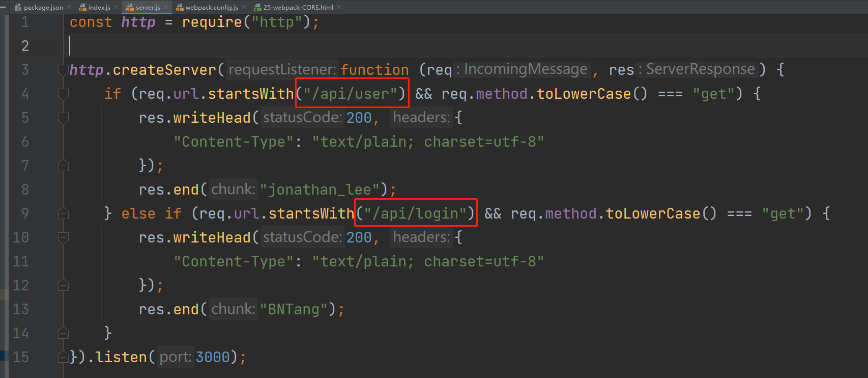Viewport: 868px width, 378px height.
Task: Close the package.json tab
Action: [x=69, y=7]
